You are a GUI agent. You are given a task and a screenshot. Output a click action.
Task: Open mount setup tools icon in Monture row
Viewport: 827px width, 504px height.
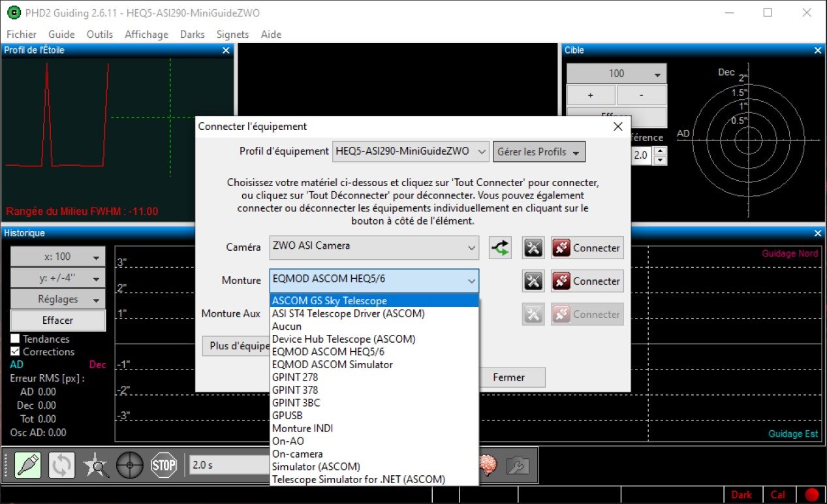click(533, 281)
